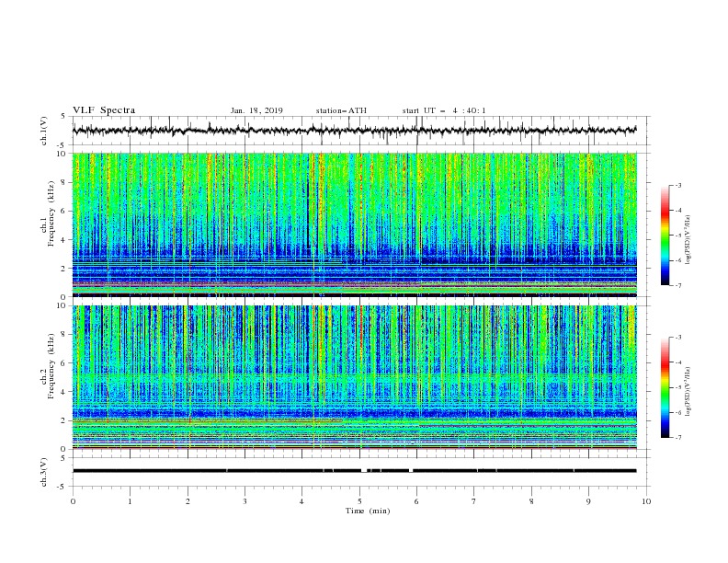This screenshot has height=563, width=728.
Task: Click time axis tick label "6"
Action: [416, 501]
